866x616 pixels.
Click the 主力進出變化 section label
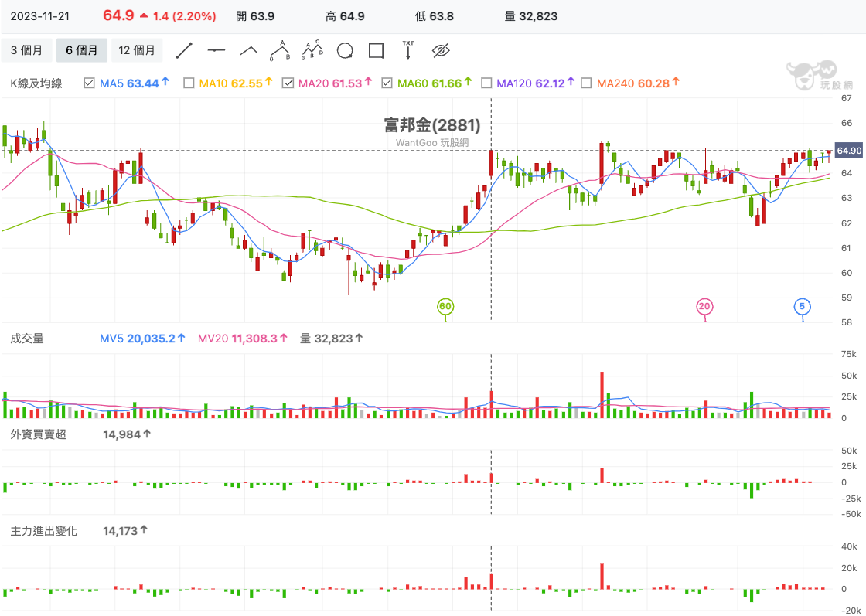tap(43, 531)
